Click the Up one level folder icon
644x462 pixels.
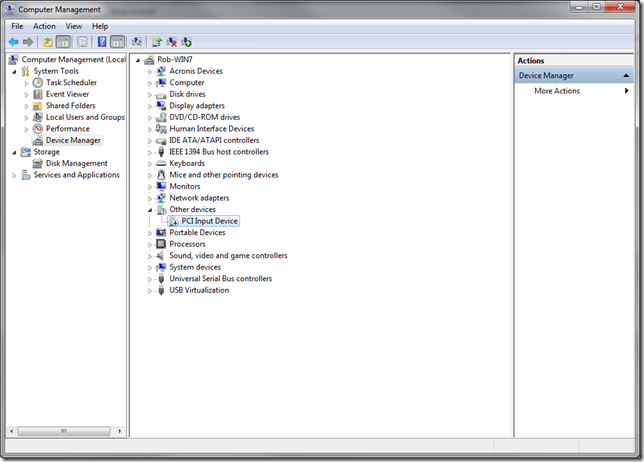[48, 42]
